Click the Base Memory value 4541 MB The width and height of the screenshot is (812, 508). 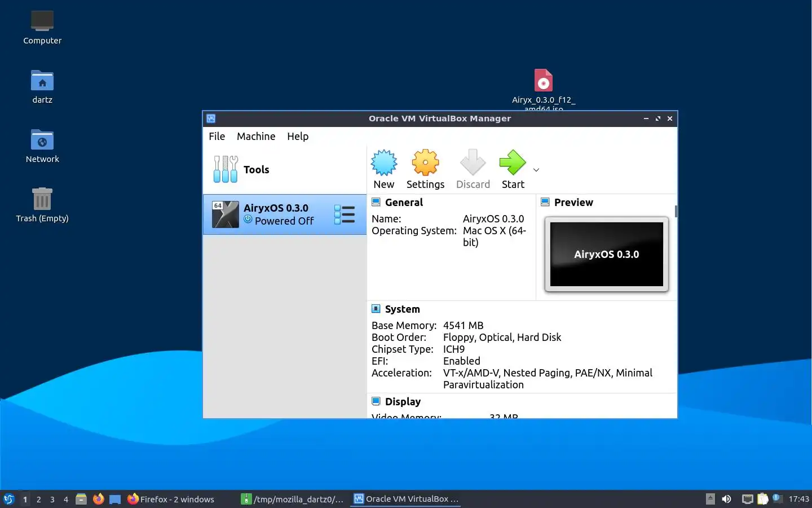click(463, 325)
